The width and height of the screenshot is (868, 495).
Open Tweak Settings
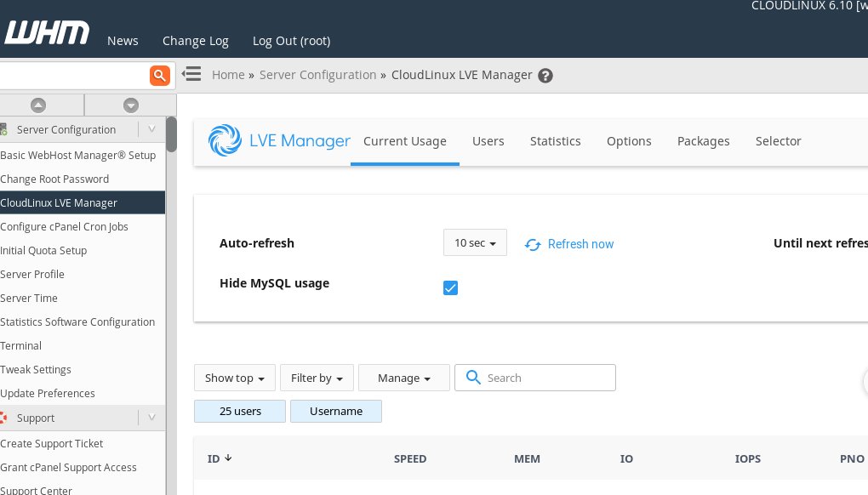(x=36, y=369)
